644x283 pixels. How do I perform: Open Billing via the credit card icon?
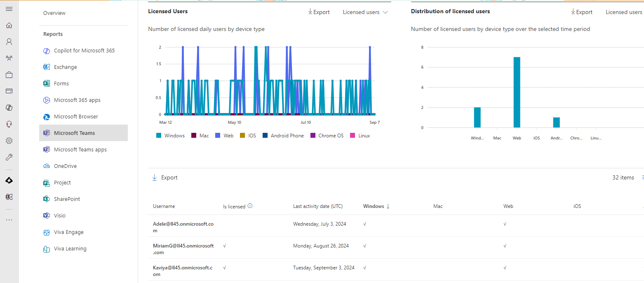click(x=9, y=91)
